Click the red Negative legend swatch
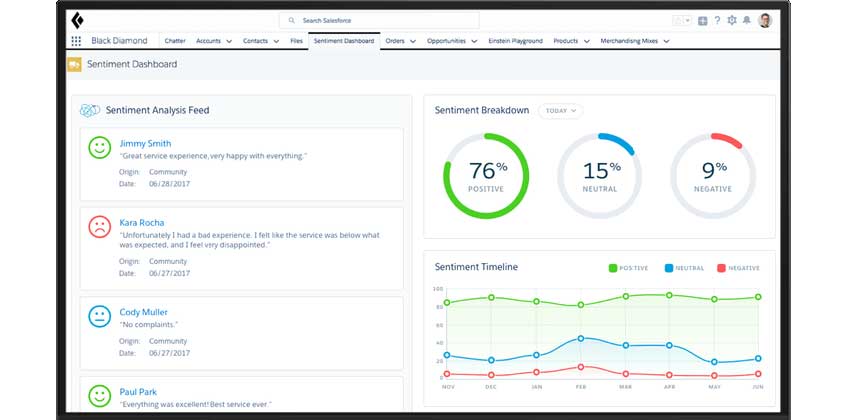This screenshot has width=848, height=420. (721, 268)
